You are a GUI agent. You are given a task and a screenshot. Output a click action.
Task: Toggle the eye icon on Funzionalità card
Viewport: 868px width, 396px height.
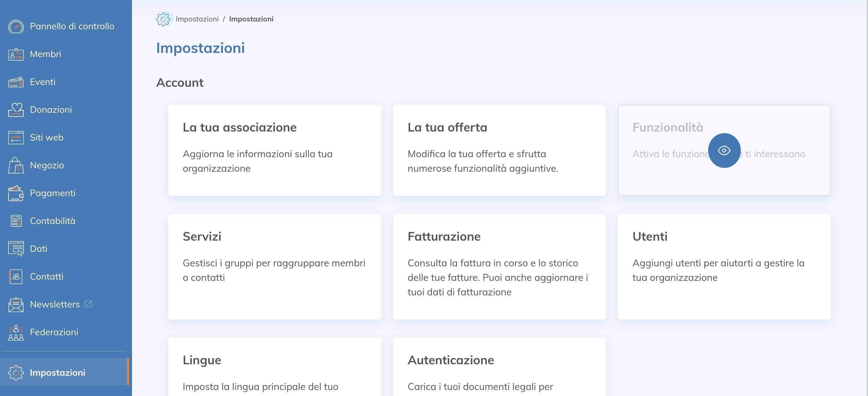[724, 151]
